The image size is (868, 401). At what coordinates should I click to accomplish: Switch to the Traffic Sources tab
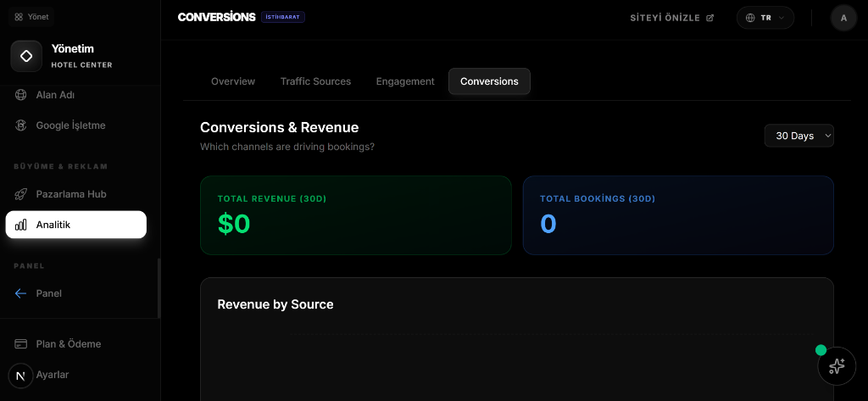[x=315, y=81]
